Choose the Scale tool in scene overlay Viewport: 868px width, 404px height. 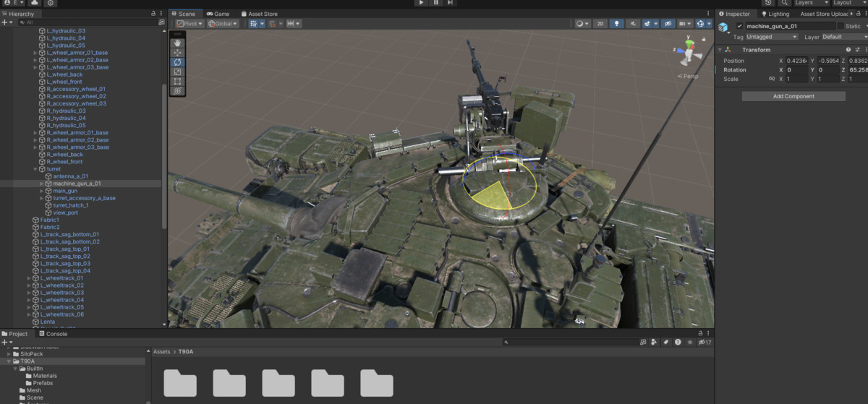click(x=178, y=72)
